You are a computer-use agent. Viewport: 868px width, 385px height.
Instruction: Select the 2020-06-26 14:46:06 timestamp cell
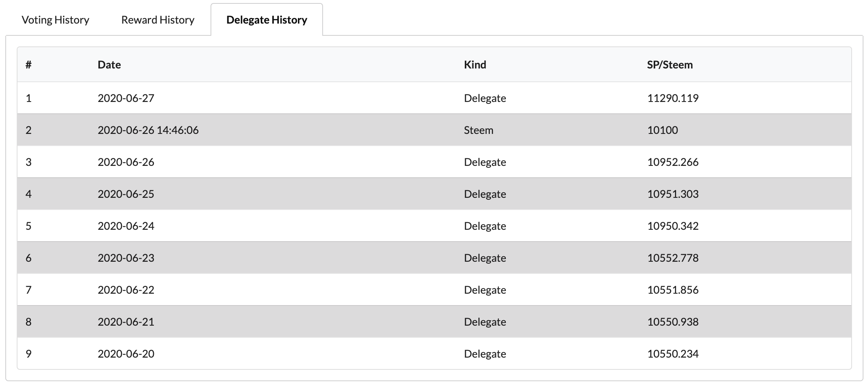tap(148, 130)
